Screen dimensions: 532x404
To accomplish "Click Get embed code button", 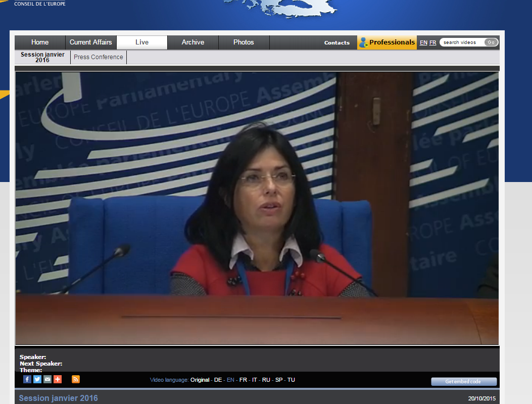I will 463,382.
